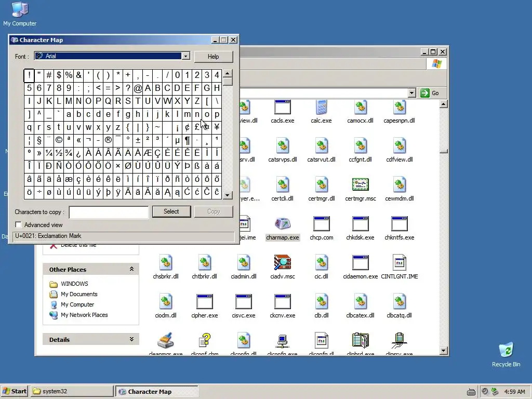Click the Characters to copy field
The width and height of the screenshot is (532, 399).
coord(109,212)
